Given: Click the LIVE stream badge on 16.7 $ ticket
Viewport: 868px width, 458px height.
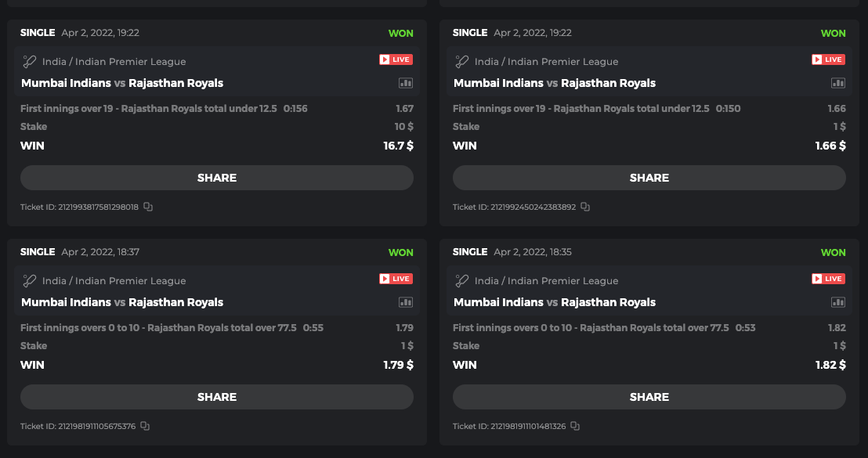Looking at the screenshot, I should click(x=396, y=60).
